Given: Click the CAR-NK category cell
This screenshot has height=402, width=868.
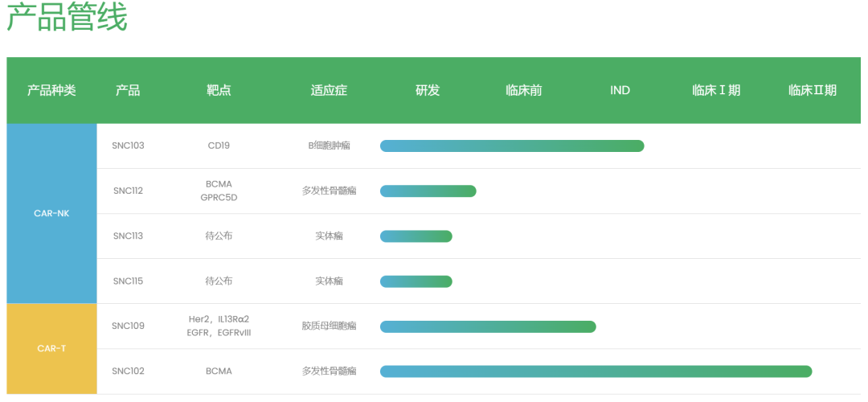Looking at the screenshot, I should pyautogui.click(x=52, y=213).
